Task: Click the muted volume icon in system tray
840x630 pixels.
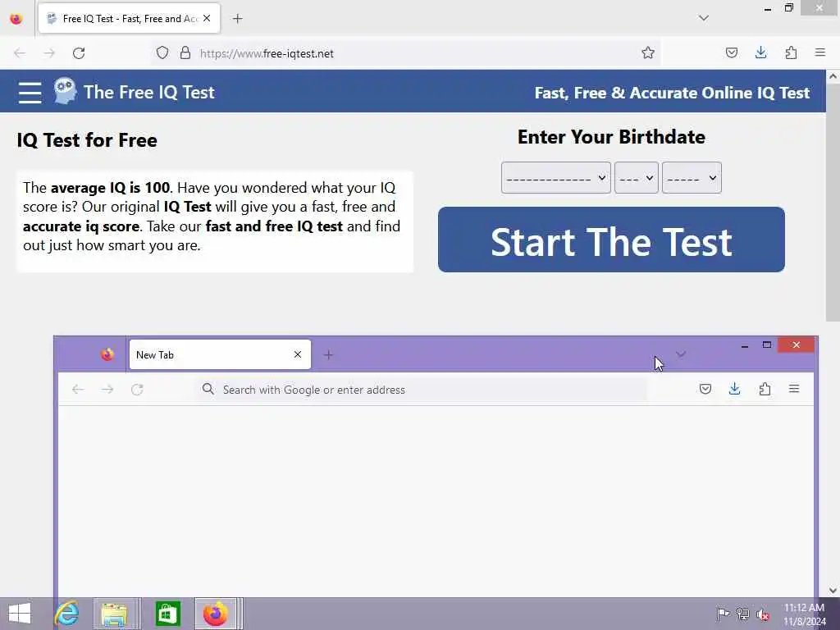Action: point(763,614)
